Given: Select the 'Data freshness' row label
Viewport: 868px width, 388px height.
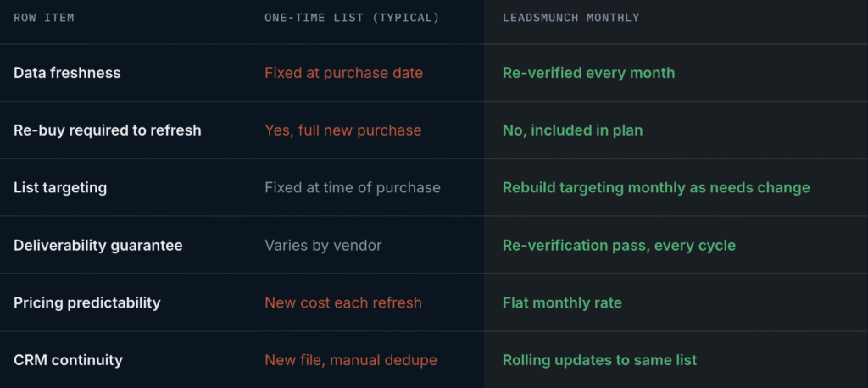Looking at the screenshot, I should point(67,73).
